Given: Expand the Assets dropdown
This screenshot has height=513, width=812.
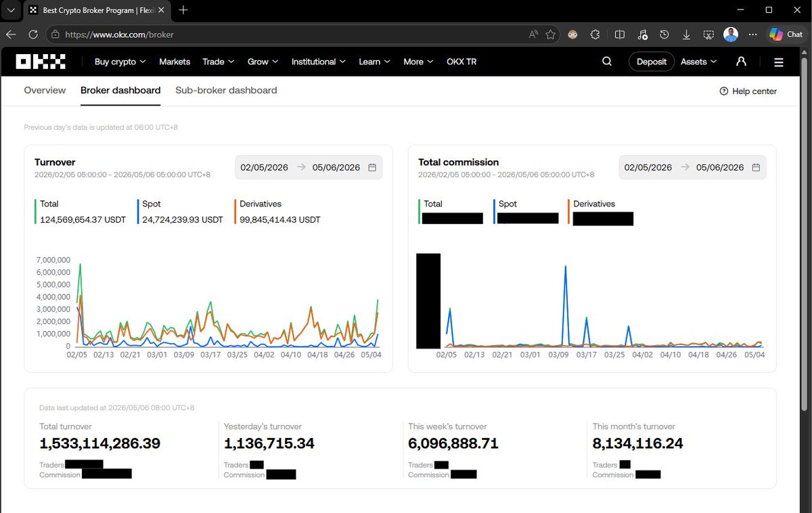Looking at the screenshot, I should (699, 62).
